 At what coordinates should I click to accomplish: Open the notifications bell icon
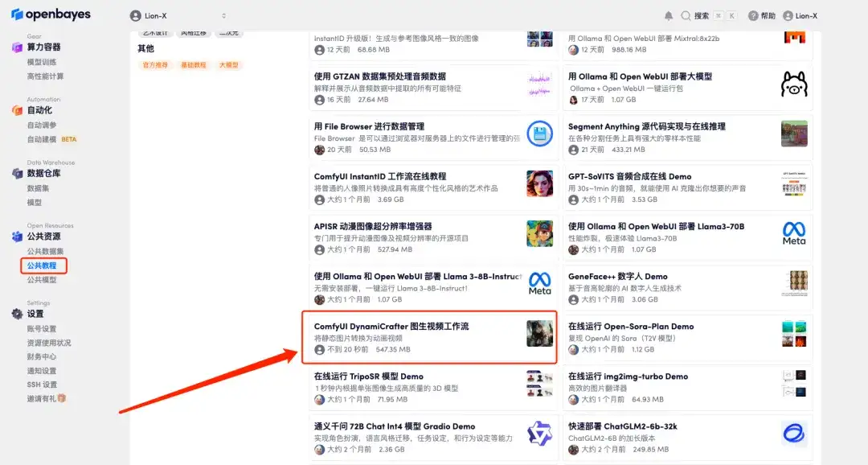tap(669, 15)
